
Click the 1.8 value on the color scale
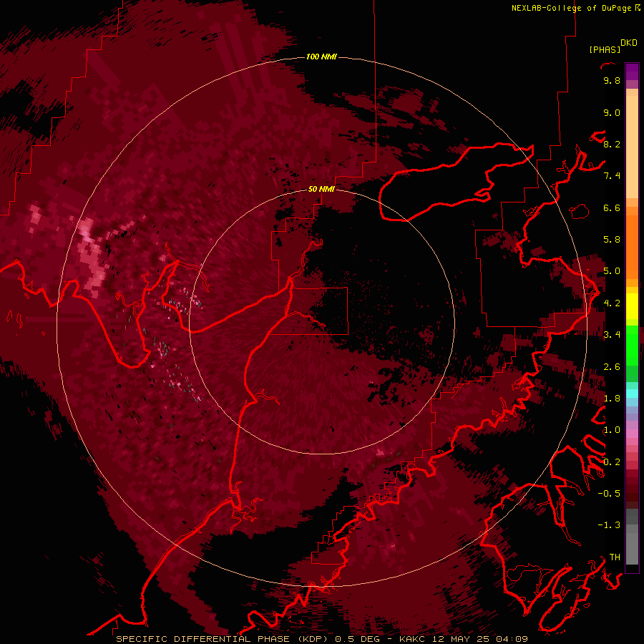click(612, 399)
